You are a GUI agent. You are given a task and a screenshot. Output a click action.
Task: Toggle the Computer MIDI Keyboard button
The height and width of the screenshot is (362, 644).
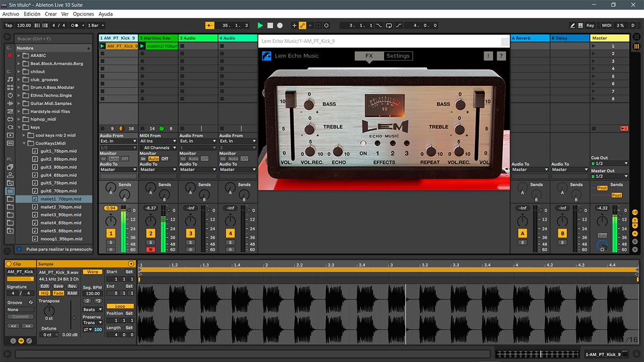[x=581, y=25]
